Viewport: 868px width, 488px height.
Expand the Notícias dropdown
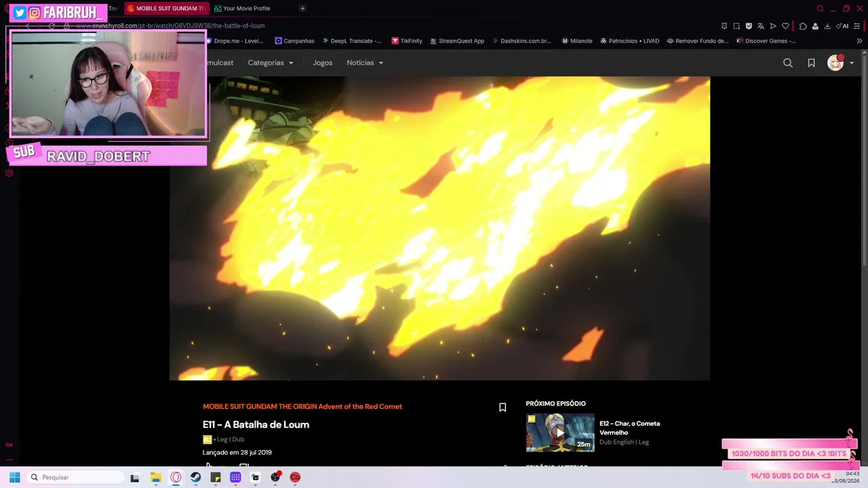[365, 63]
